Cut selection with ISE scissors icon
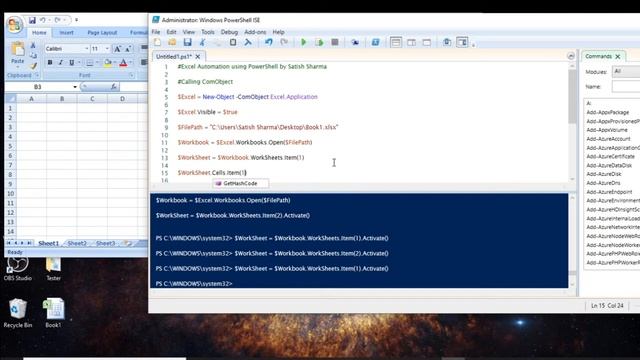 [202, 42]
